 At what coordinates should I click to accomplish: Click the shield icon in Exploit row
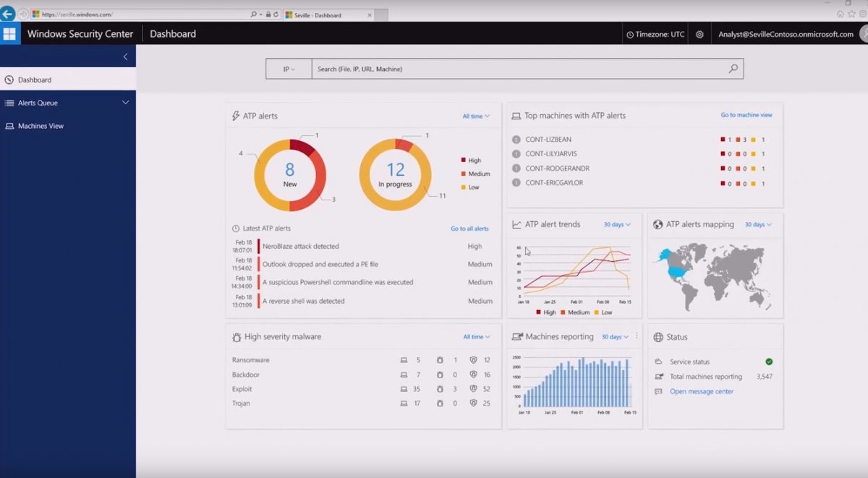click(473, 389)
